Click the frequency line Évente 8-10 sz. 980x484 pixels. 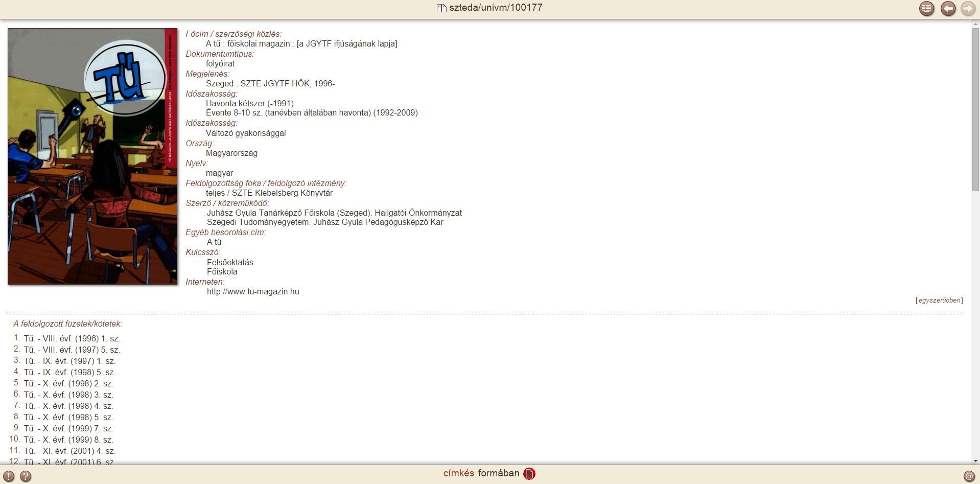coord(312,113)
